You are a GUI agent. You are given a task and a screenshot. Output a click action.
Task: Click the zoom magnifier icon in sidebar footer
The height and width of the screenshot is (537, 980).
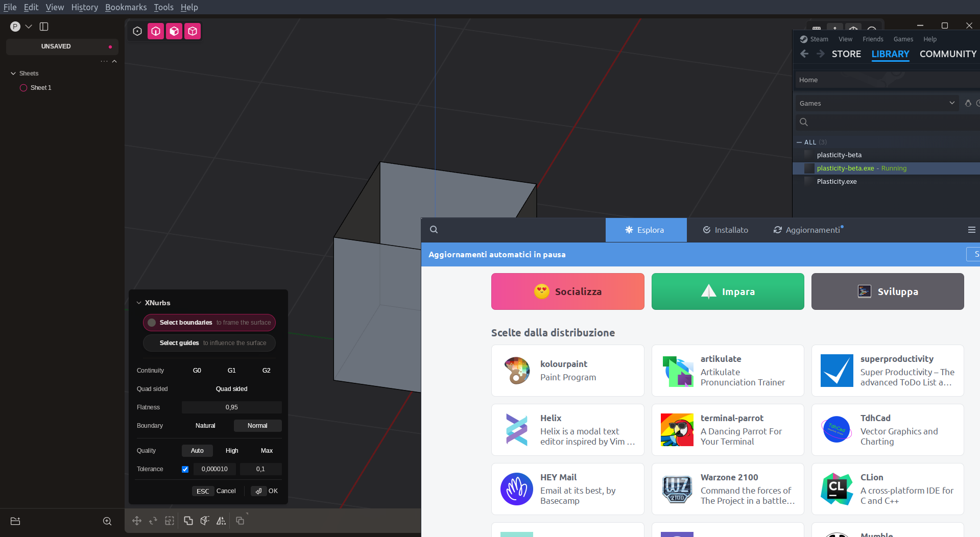pyautogui.click(x=107, y=521)
